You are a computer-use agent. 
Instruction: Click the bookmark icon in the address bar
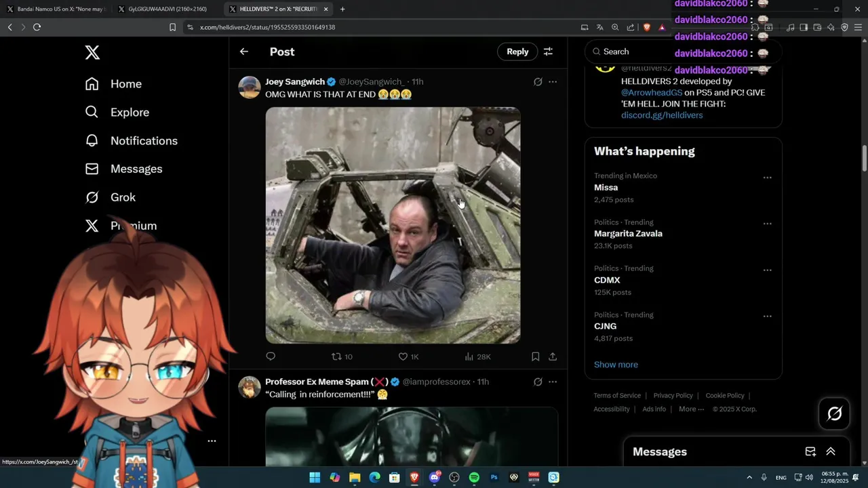click(x=173, y=27)
